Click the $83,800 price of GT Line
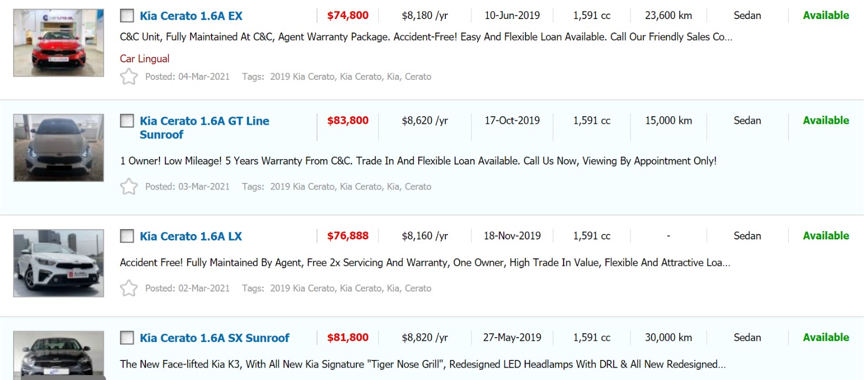Image resolution: width=868 pixels, height=380 pixels. 348,121
